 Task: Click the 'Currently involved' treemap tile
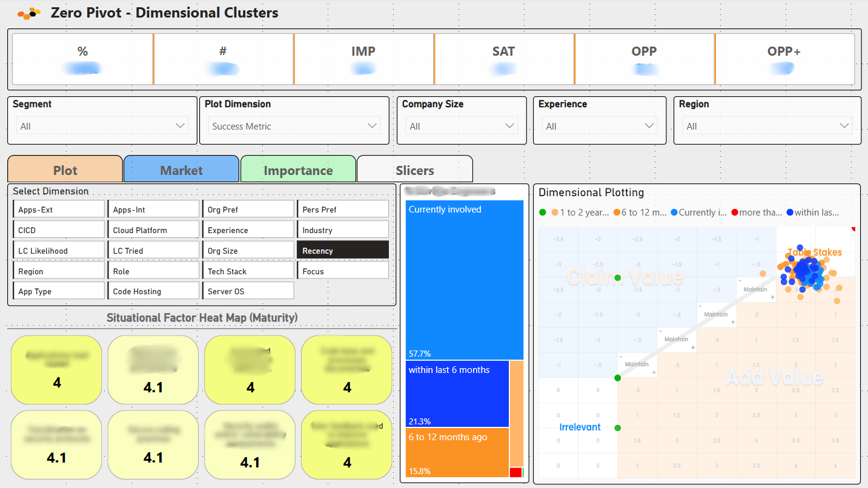(465, 280)
